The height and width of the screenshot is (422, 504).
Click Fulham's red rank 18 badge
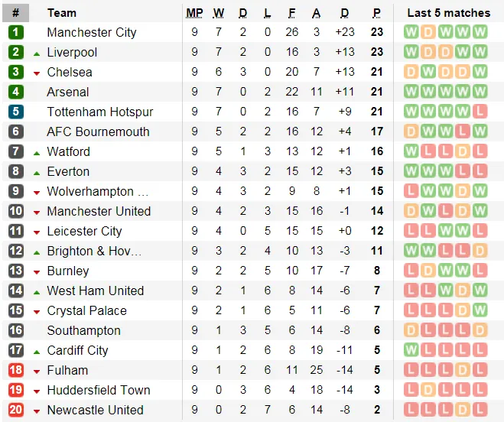(16, 370)
